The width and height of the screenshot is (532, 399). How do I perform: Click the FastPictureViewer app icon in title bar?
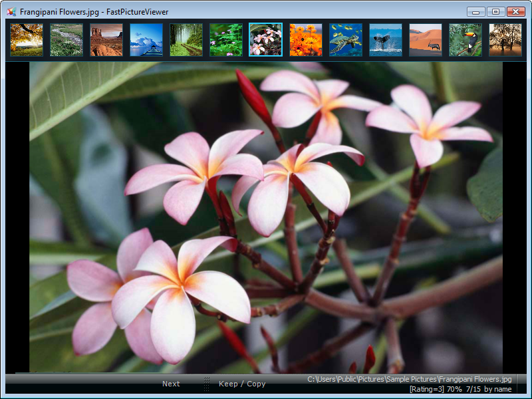coord(11,12)
